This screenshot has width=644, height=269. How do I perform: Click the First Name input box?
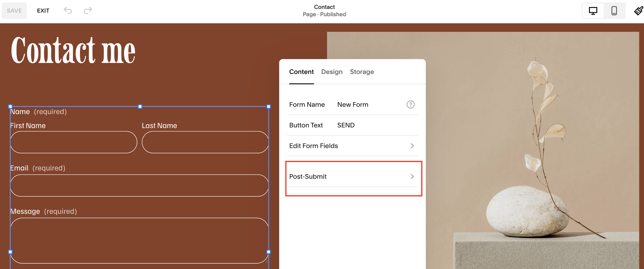(x=74, y=142)
